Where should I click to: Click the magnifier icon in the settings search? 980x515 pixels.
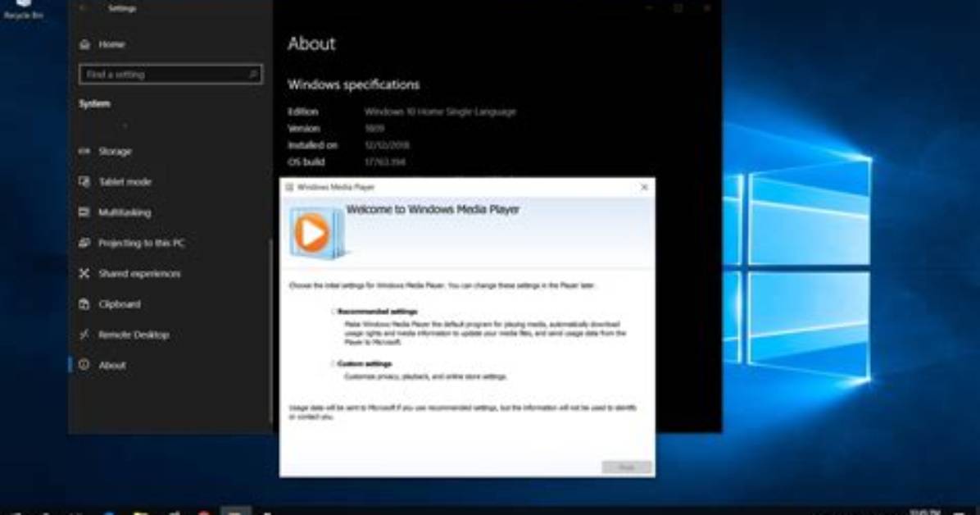pyautogui.click(x=252, y=75)
